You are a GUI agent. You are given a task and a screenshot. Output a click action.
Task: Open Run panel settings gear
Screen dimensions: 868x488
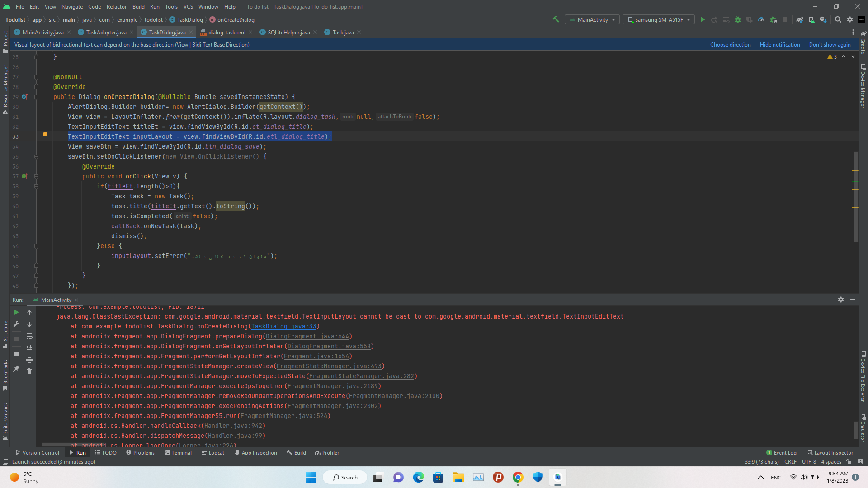pos(841,300)
